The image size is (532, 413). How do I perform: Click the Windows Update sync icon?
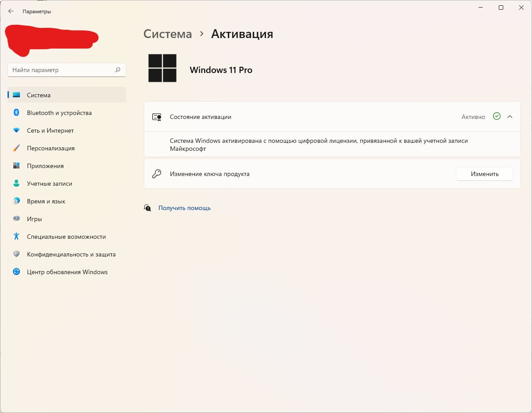[16, 272]
